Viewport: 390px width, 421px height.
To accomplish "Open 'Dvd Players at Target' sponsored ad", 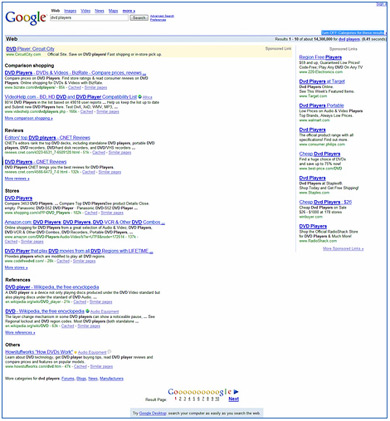I will click(322, 81).
